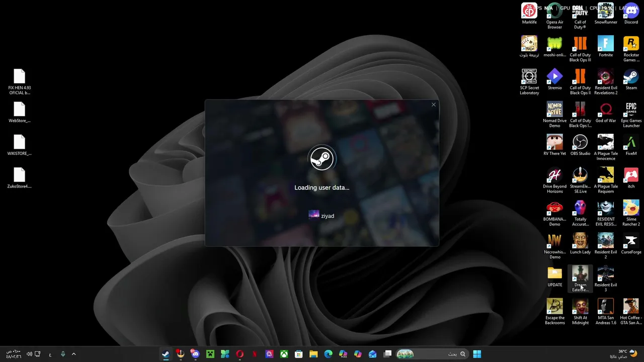The height and width of the screenshot is (362, 644).
Task: Open the volume control in system tray
Action: coord(30,354)
